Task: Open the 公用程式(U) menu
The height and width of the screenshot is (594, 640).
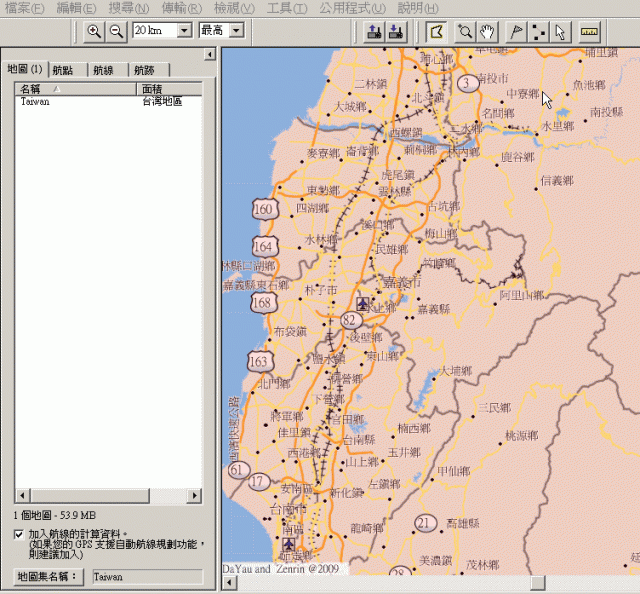Action: (x=352, y=8)
